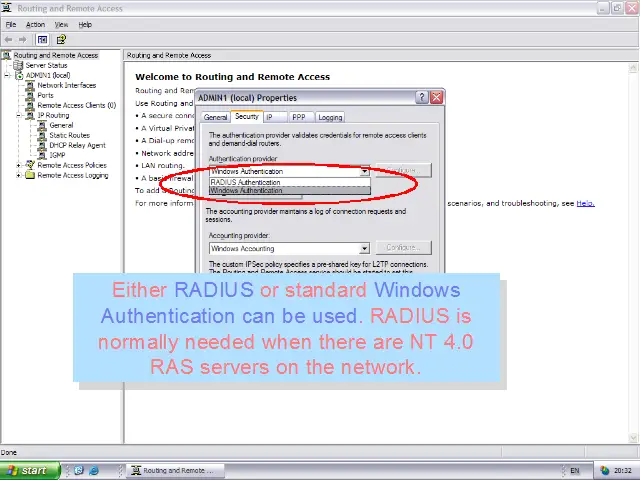Image resolution: width=640 pixels, height=480 pixels.
Task: Open the Action menu
Action: (x=35, y=24)
